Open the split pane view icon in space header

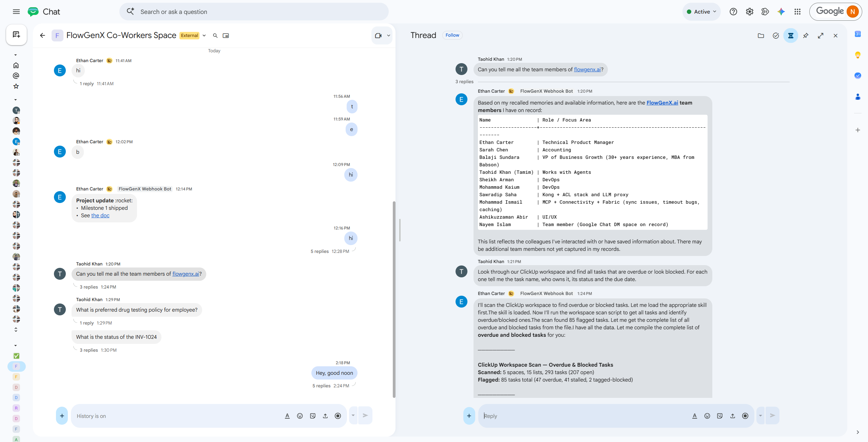(226, 35)
